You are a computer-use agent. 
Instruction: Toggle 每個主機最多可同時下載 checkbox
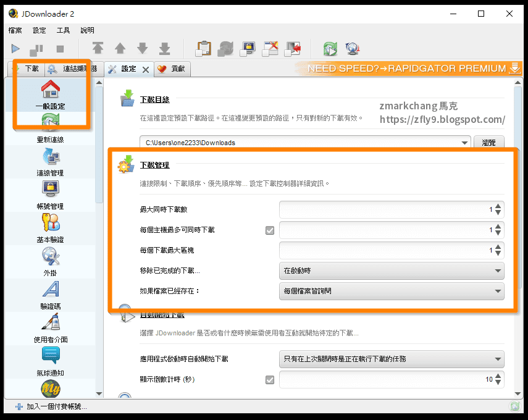tap(270, 230)
